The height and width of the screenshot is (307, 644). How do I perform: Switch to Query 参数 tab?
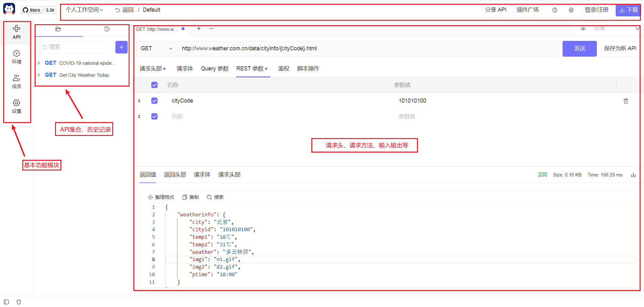click(215, 69)
